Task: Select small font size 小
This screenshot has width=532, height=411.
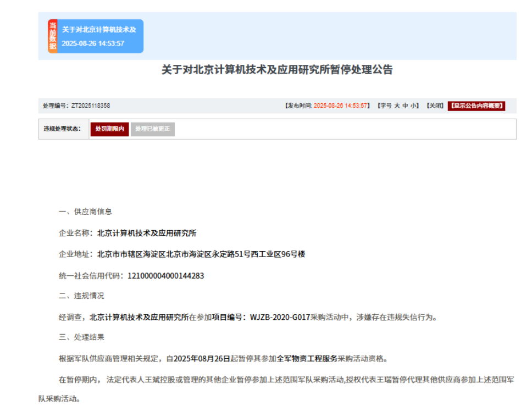Action: 413,106
